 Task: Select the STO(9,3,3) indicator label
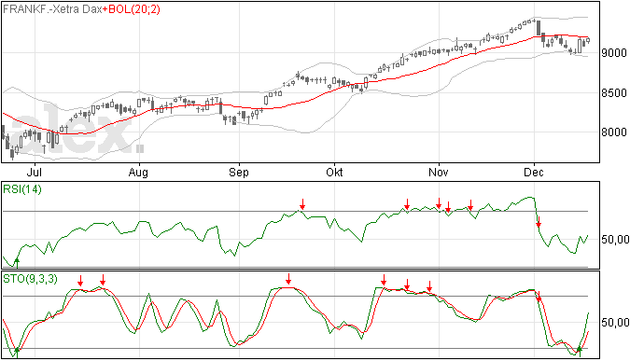[x=30, y=279]
